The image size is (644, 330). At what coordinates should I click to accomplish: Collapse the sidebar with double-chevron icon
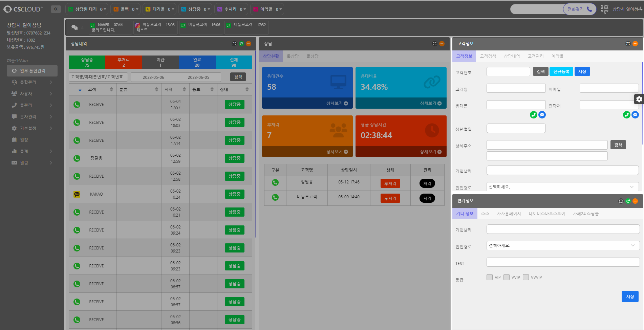(56, 9)
